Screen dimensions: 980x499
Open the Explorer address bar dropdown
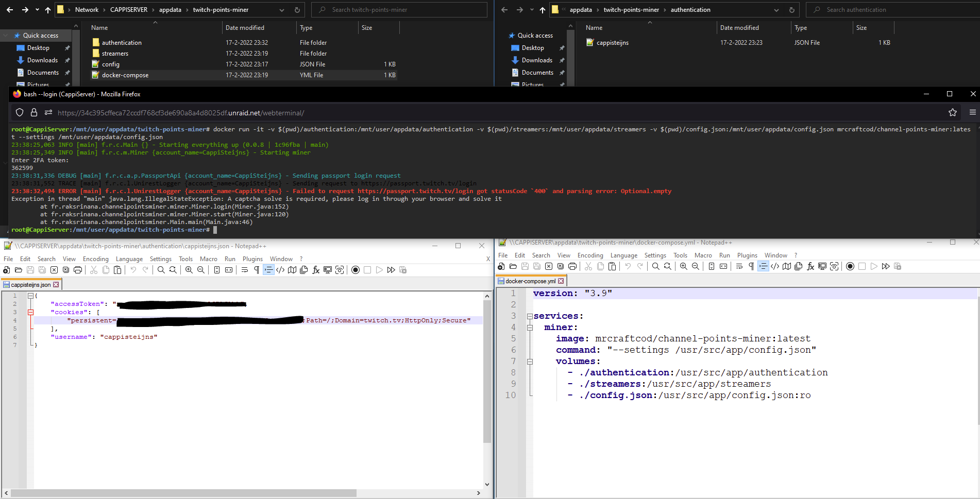(281, 9)
